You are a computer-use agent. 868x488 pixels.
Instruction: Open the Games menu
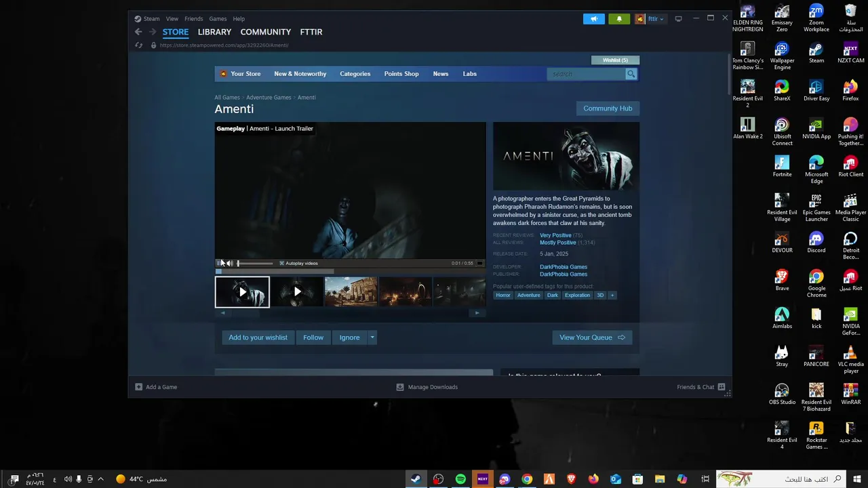point(218,19)
